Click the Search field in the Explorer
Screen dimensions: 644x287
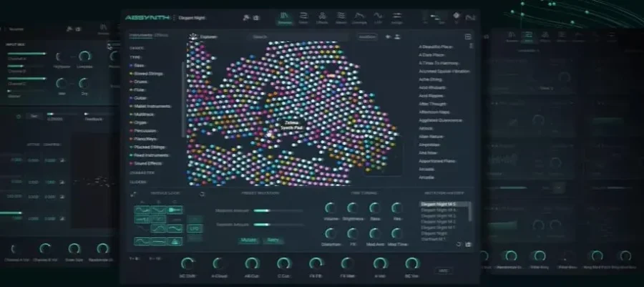(x=300, y=37)
